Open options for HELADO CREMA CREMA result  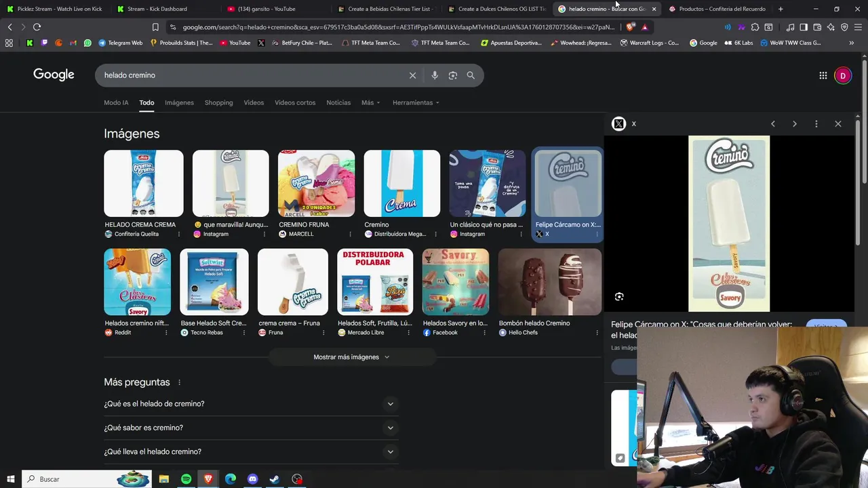[x=179, y=235]
